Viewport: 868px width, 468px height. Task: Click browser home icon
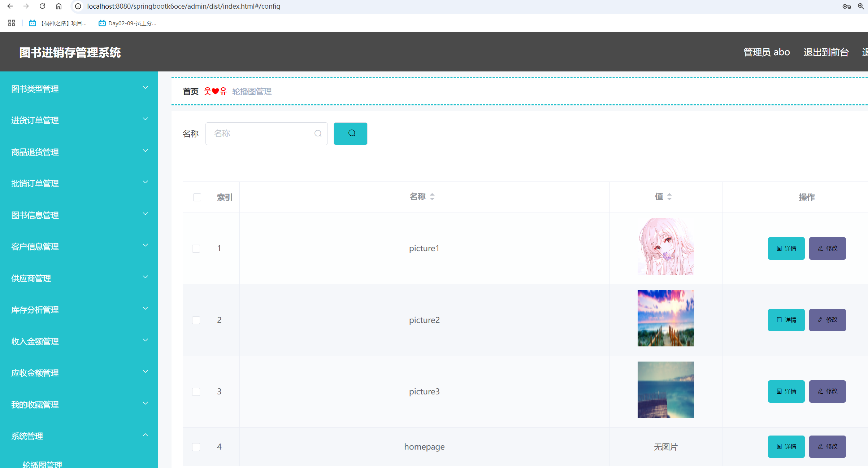[58, 6]
